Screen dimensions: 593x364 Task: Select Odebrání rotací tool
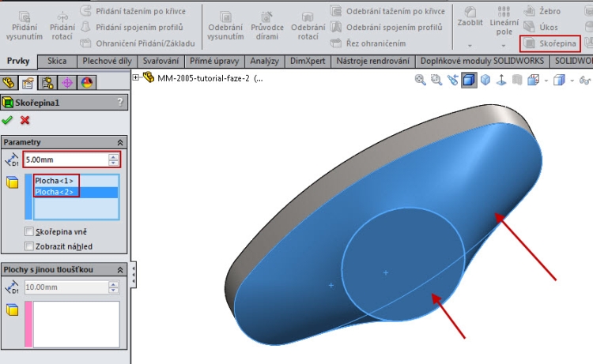(308, 26)
